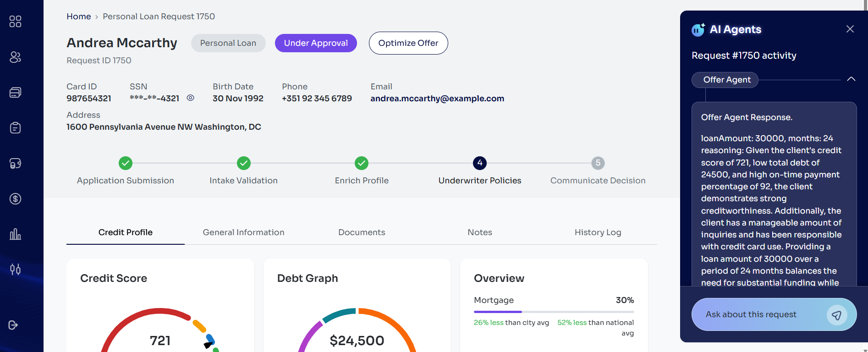Image resolution: width=868 pixels, height=352 pixels.
Task: Switch to the General Information tab
Action: 243,232
